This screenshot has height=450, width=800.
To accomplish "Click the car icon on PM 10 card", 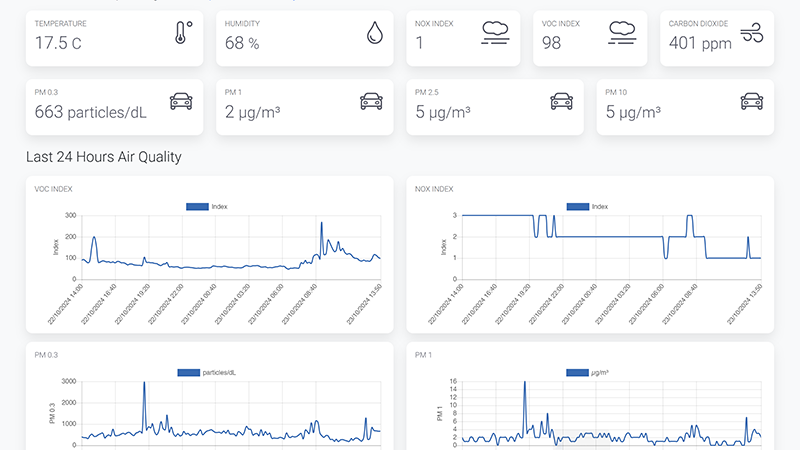I will (x=752, y=102).
